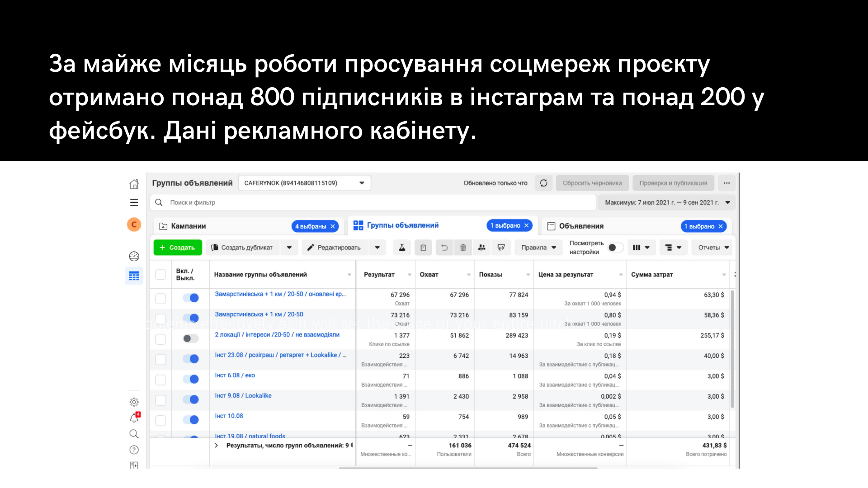868x488 pixels.
Task: Click the refresh data icon
Action: coord(543,183)
